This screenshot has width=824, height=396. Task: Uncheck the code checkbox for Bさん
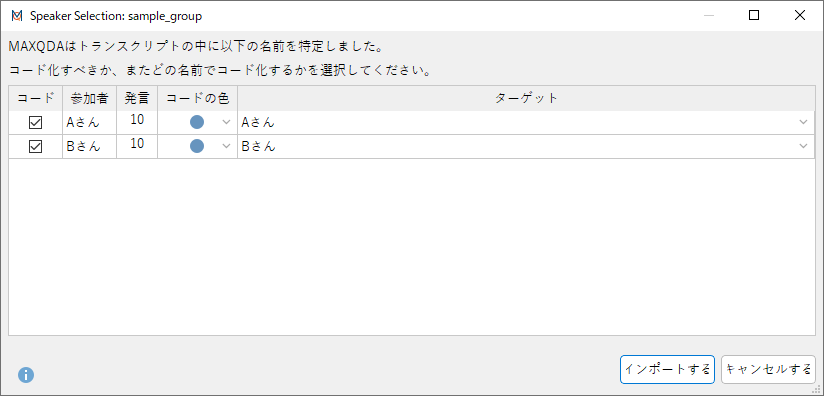click(35, 147)
